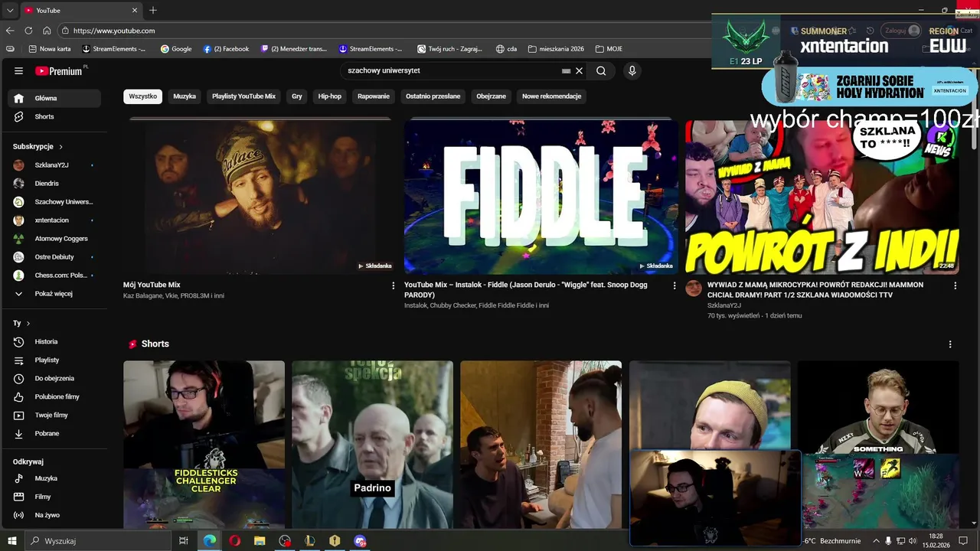Open Playlisty in the sidebar
980x551 pixels.
tap(54, 360)
